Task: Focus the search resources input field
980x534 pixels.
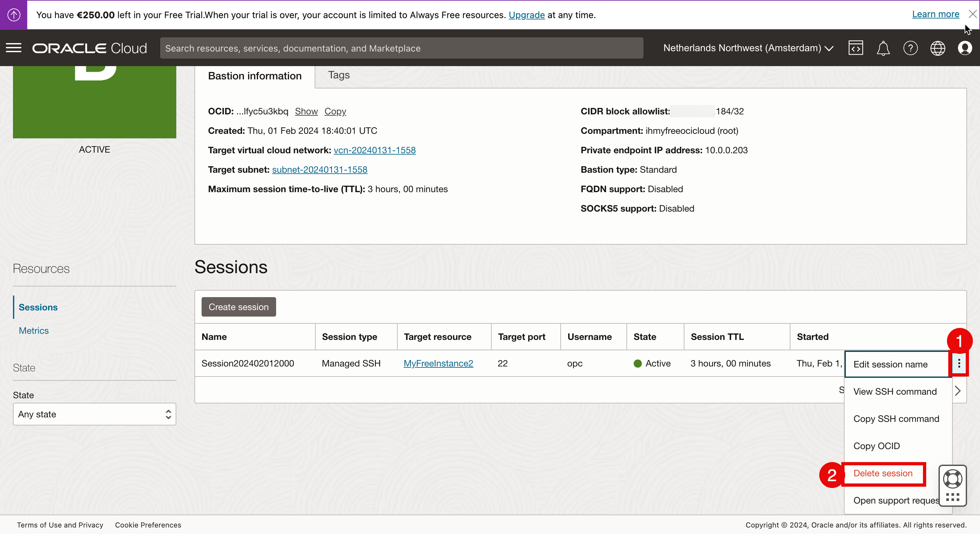Action: tap(401, 48)
